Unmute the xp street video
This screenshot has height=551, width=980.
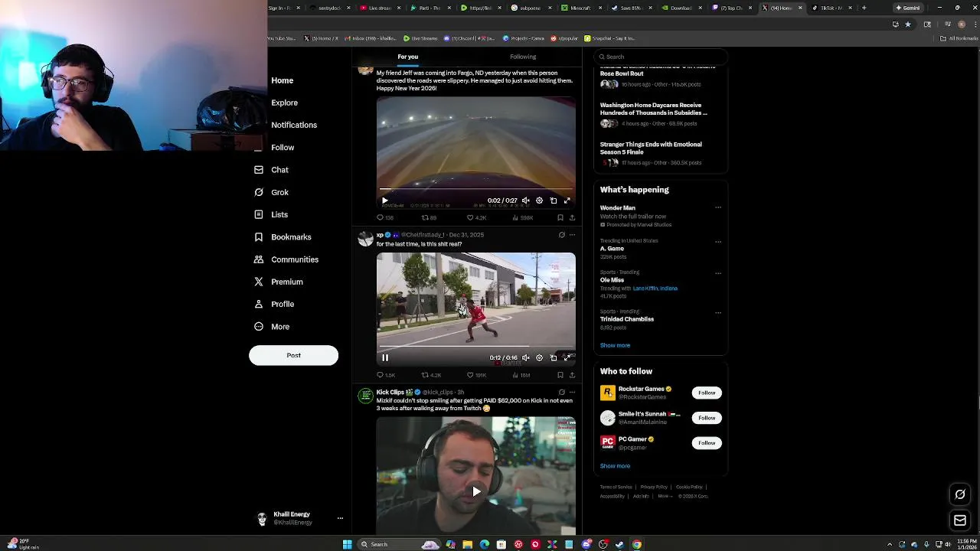point(526,357)
